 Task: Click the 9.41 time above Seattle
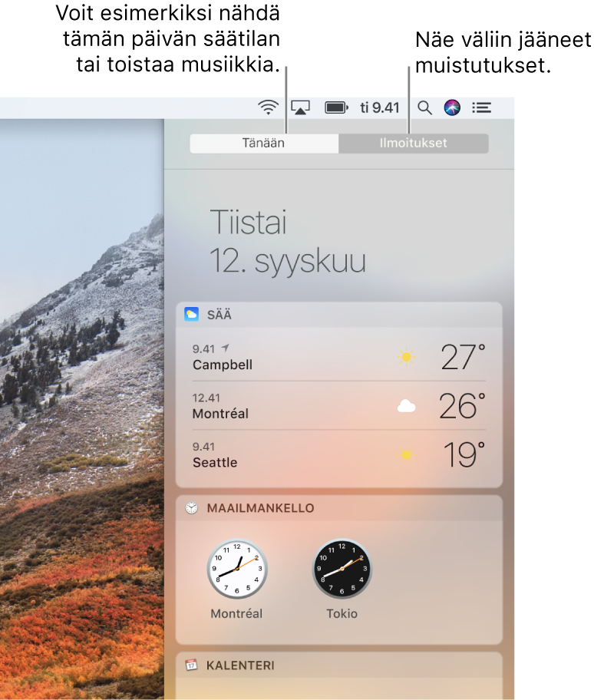point(203,447)
